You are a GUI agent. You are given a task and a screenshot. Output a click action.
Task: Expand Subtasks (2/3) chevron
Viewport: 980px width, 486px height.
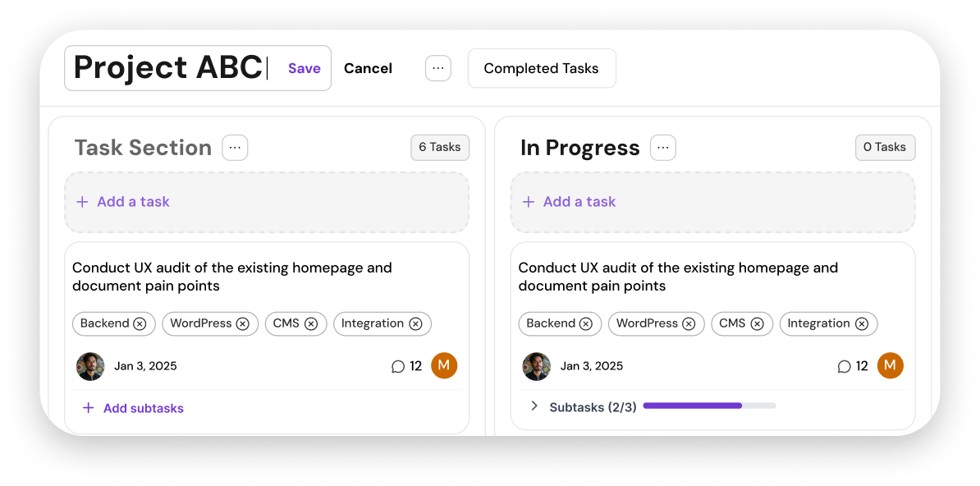[534, 406]
